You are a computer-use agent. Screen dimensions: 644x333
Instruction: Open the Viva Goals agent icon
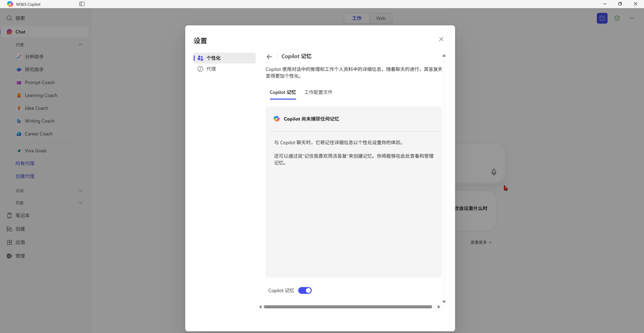point(19,150)
